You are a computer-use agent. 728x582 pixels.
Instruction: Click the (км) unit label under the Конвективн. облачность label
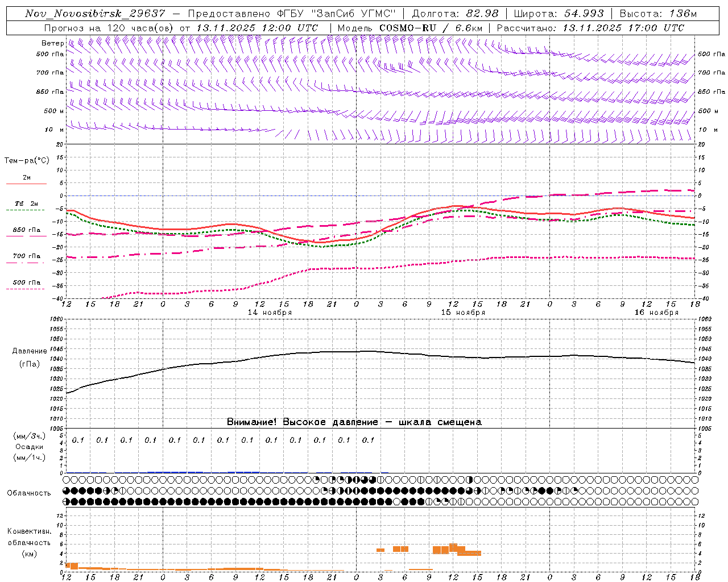click(x=29, y=553)
